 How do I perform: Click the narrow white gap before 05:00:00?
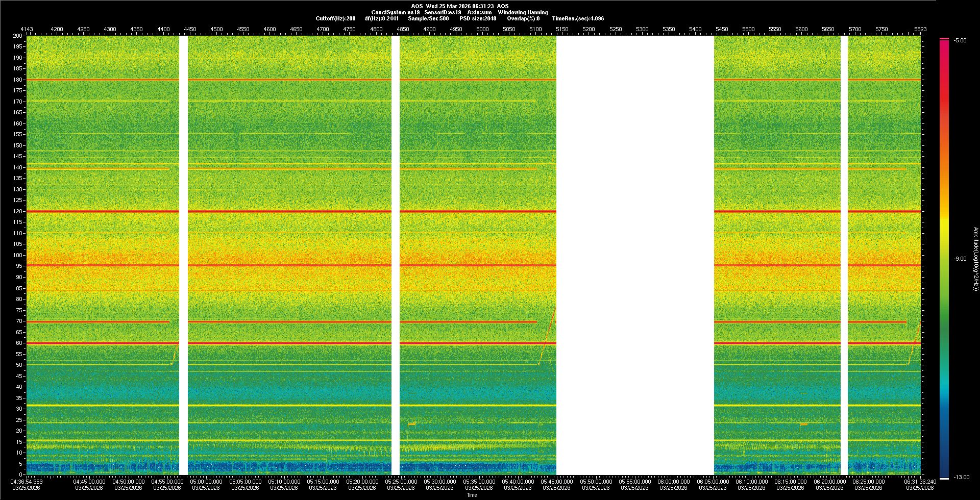(183, 255)
